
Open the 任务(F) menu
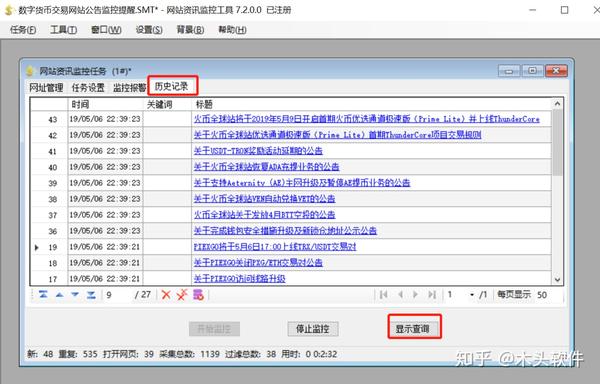(23, 30)
